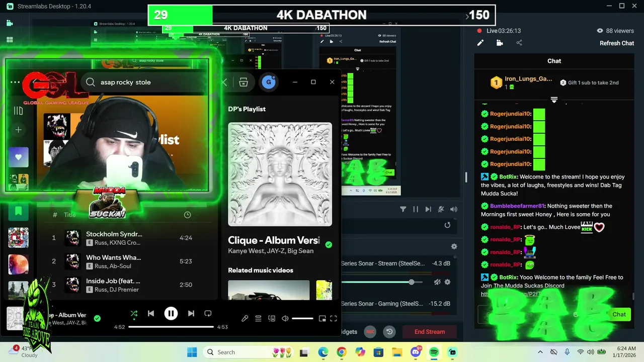Pause the Spotify song
This screenshot has height=362, width=644.
[171, 314]
